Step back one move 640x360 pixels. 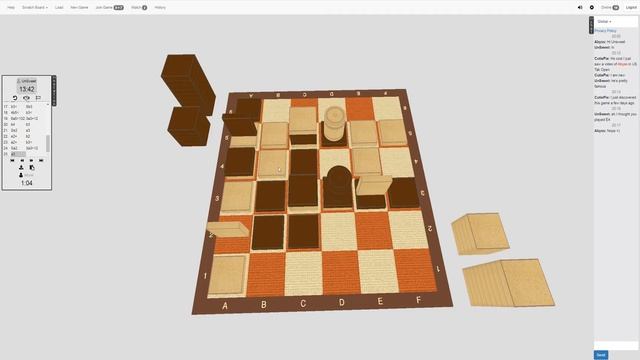22,160
